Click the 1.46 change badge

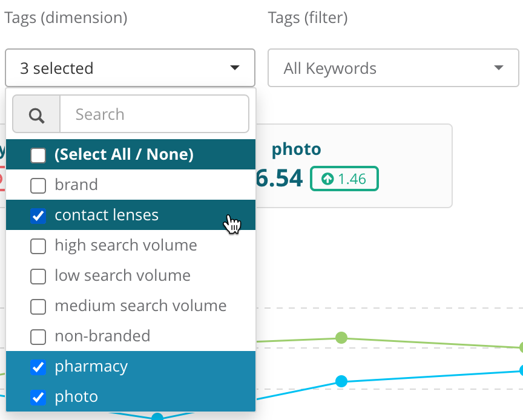click(344, 179)
